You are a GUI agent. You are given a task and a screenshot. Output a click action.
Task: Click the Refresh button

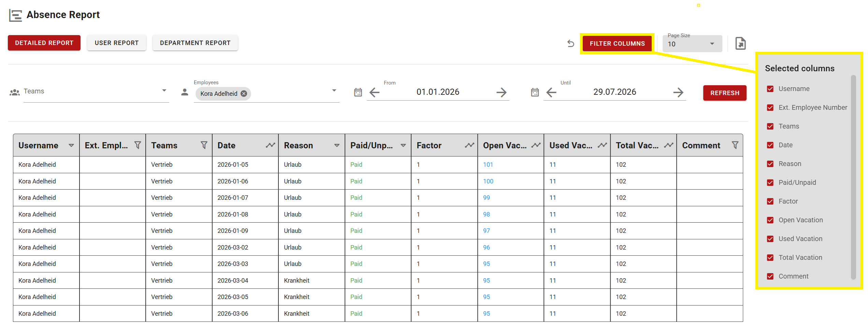(725, 93)
